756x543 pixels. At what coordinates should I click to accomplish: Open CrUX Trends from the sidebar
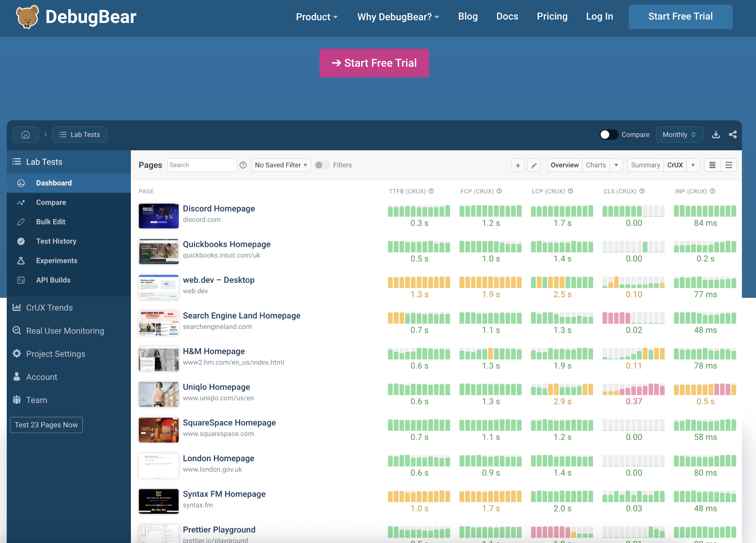[x=49, y=308]
